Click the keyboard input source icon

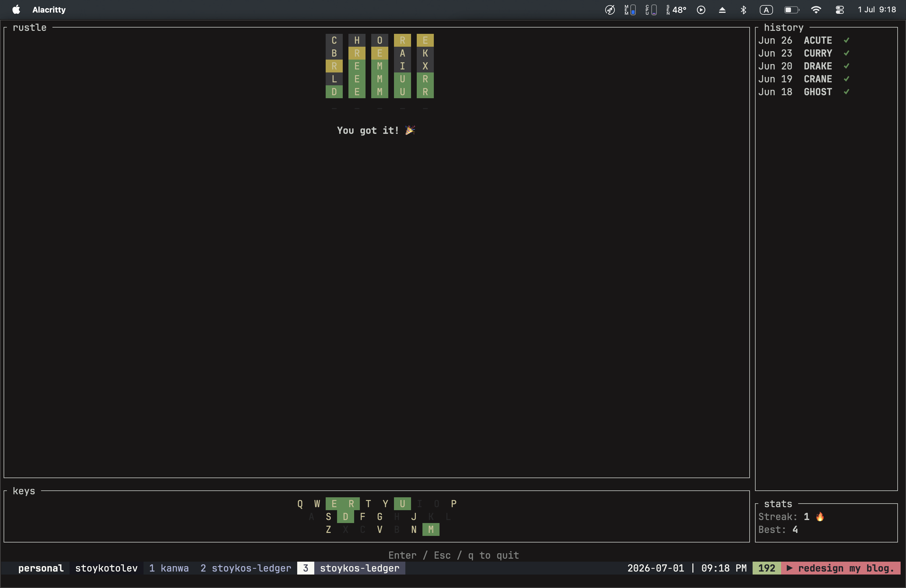click(766, 10)
